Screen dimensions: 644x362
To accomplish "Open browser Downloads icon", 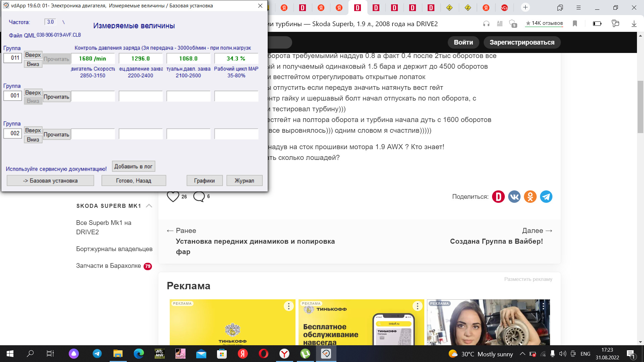I will [634, 24].
